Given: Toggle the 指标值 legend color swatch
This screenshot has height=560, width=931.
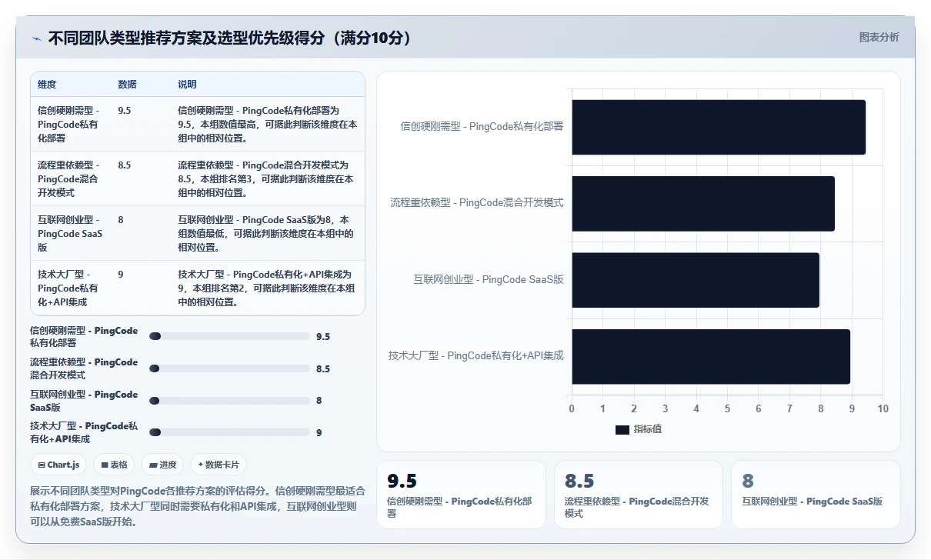Looking at the screenshot, I should pyautogui.click(x=622, y=429).
